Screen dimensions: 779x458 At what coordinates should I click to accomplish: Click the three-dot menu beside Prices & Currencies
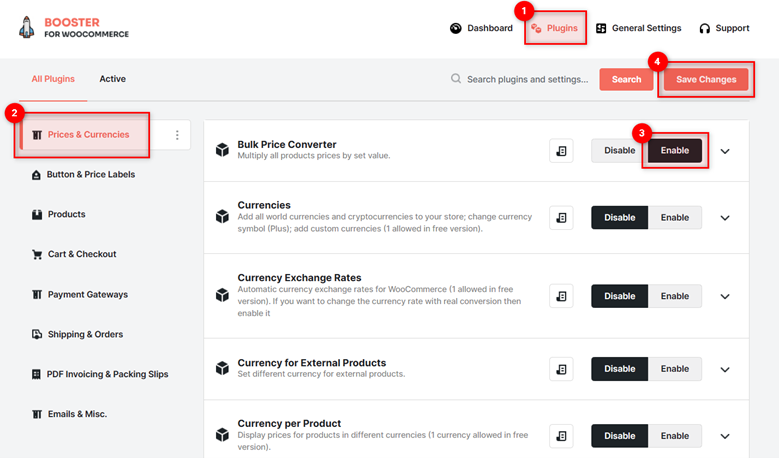[177, 135]
